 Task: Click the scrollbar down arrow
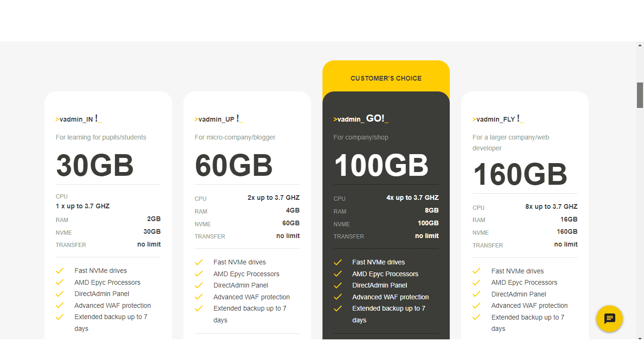pyautogui.click(x=640, y=337)
